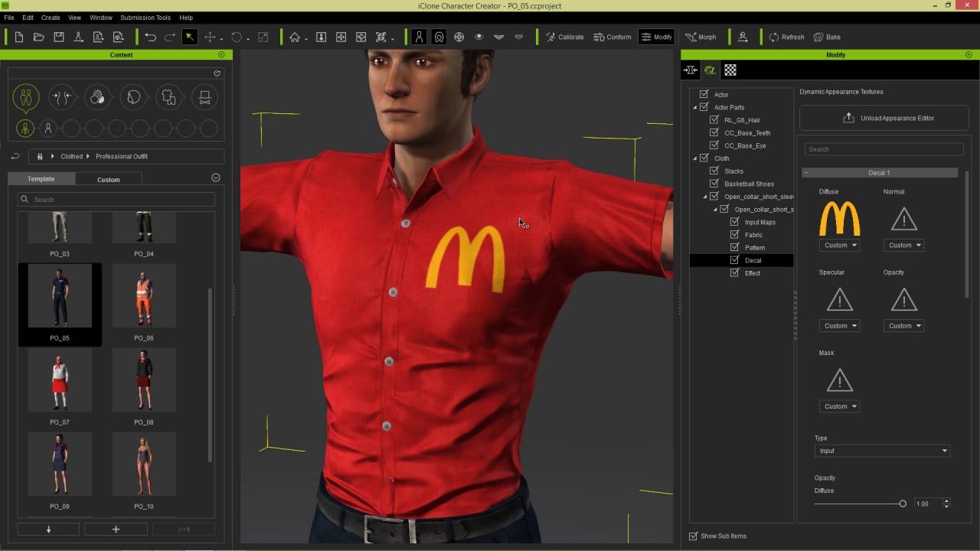
Task: Click the New Project icon
Action: point(19,37)
